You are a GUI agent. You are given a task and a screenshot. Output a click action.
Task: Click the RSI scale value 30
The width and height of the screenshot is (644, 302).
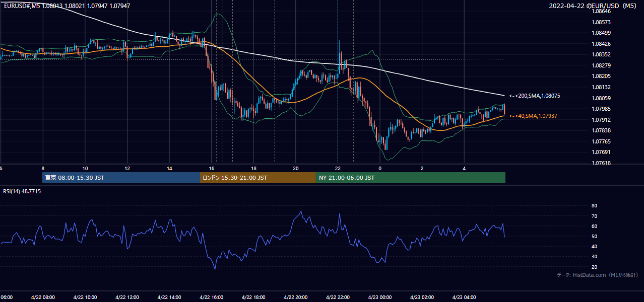(594, 256)
